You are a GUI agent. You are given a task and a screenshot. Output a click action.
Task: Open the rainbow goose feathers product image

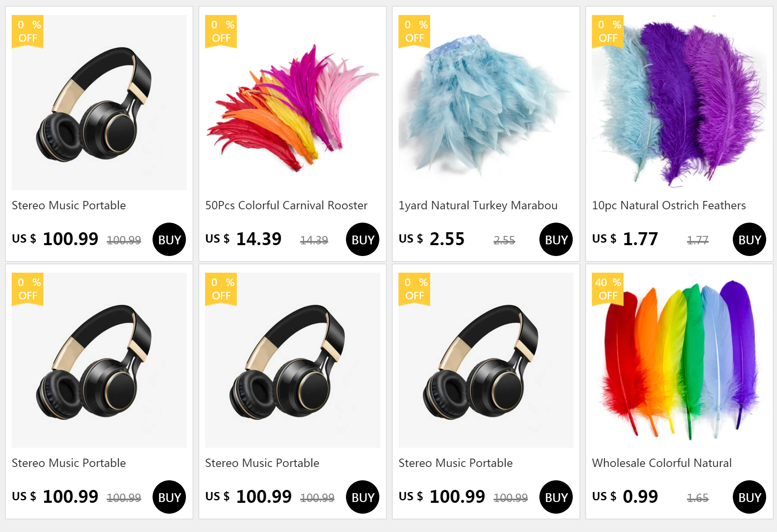pyautogui.click(x=679, y=360)
